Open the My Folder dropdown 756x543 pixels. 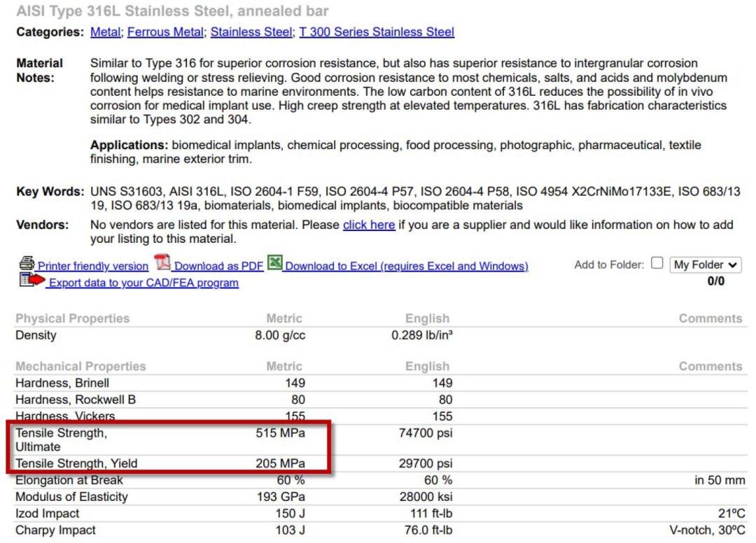pyautogui.click(x=706, y=265)
